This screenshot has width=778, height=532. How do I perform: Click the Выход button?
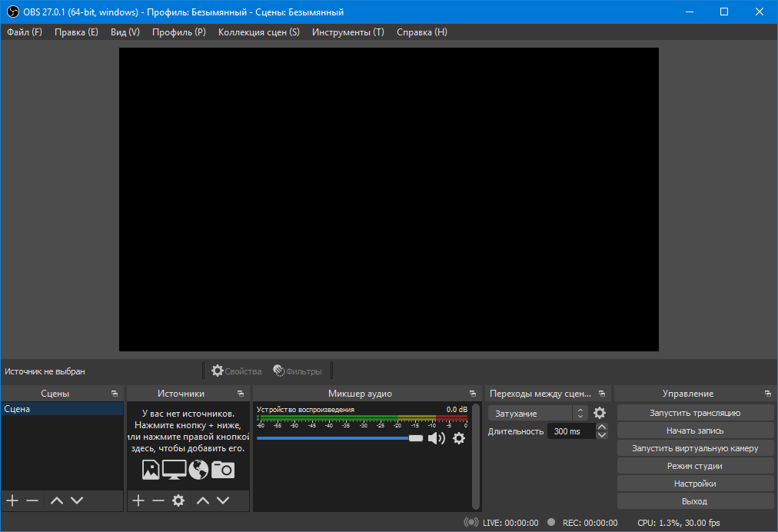click(x=695, y=501)
